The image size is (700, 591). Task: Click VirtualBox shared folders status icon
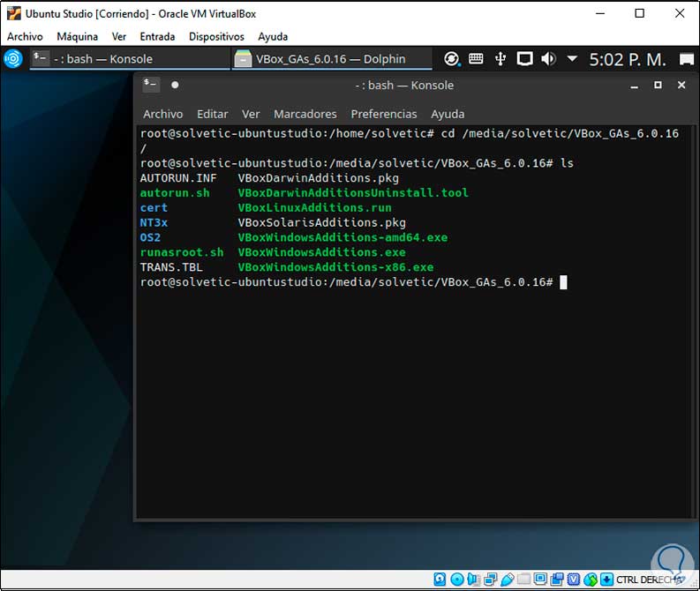pos(557,580)
